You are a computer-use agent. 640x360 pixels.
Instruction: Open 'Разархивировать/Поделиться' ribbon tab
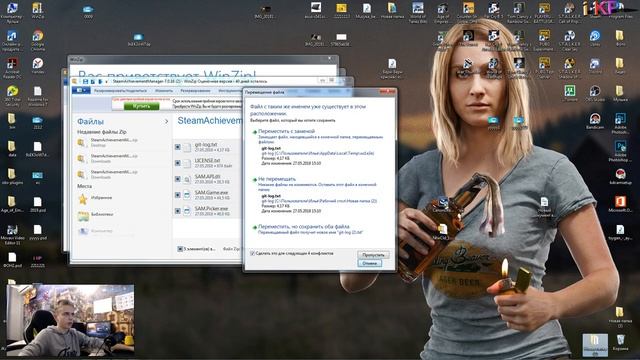point(120,91)
